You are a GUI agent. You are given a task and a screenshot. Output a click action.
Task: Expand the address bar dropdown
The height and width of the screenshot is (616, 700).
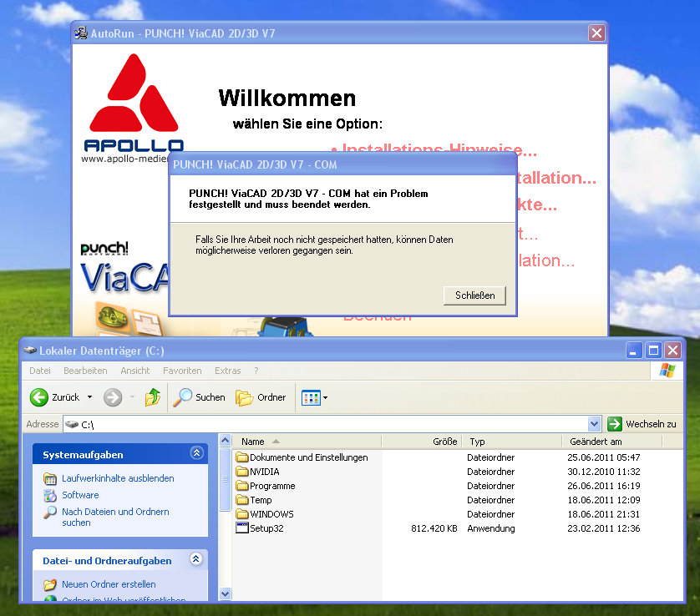[x=594, y=424]
